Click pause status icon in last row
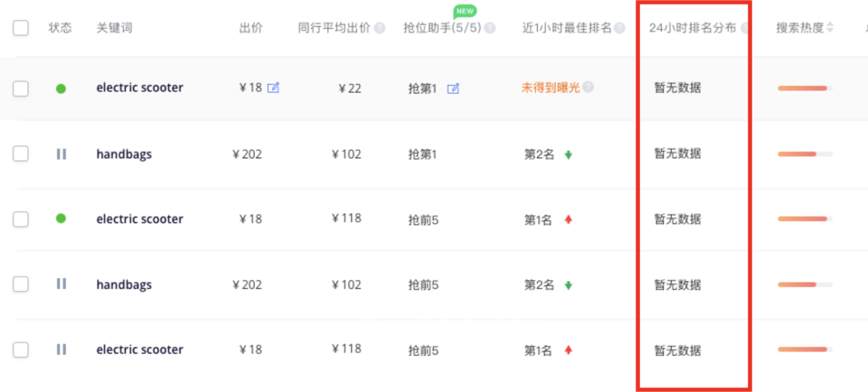Image resolution: width=868 pixels, height=392 pixels. (x=61, y=350)
